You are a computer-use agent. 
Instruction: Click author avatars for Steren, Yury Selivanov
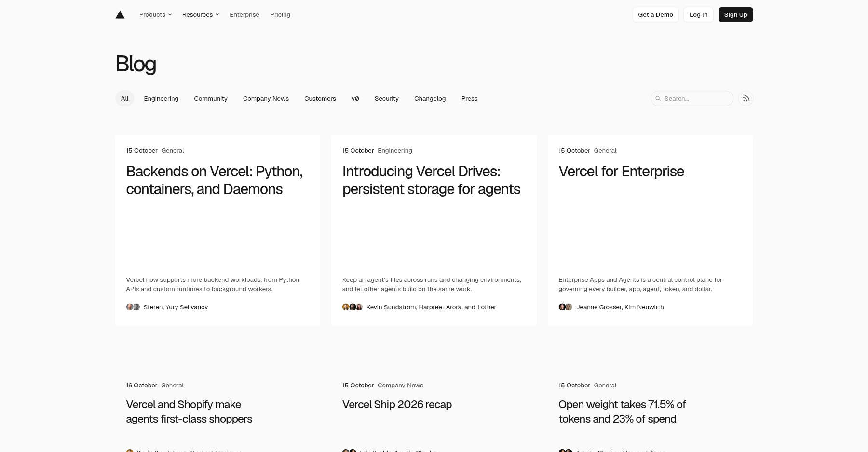pos(133,307)
